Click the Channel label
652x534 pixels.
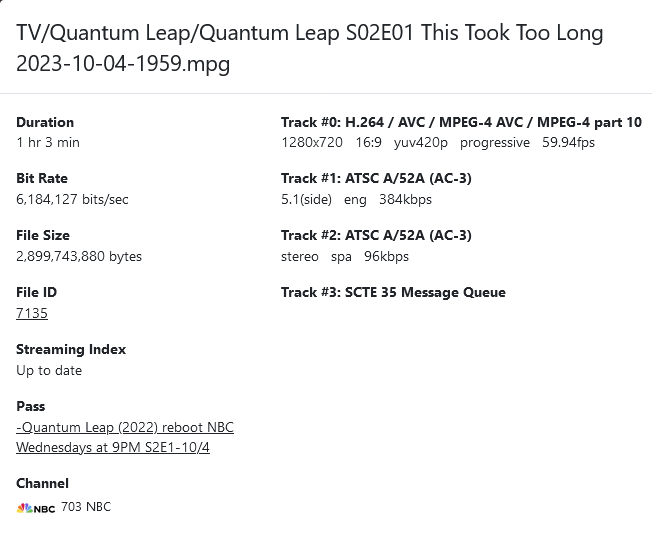(42, 483)
